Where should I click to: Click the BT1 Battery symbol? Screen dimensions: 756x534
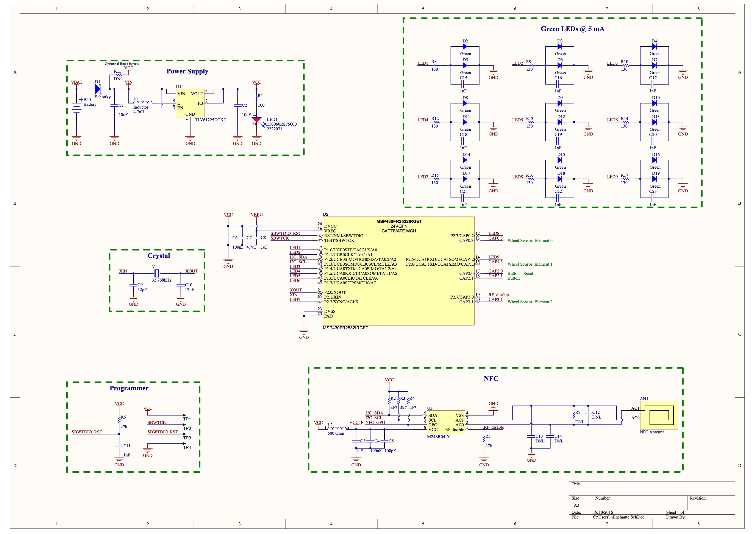76,108
